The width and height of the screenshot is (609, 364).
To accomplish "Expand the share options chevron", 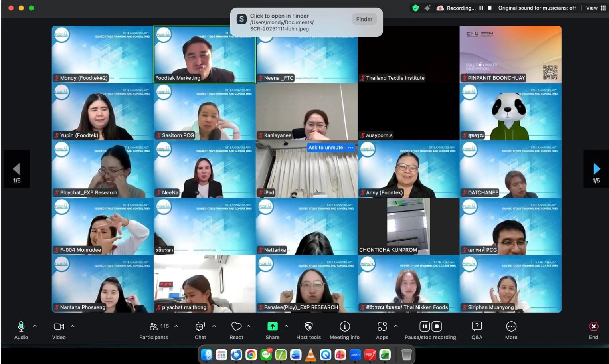I will (x=286, y=326).
